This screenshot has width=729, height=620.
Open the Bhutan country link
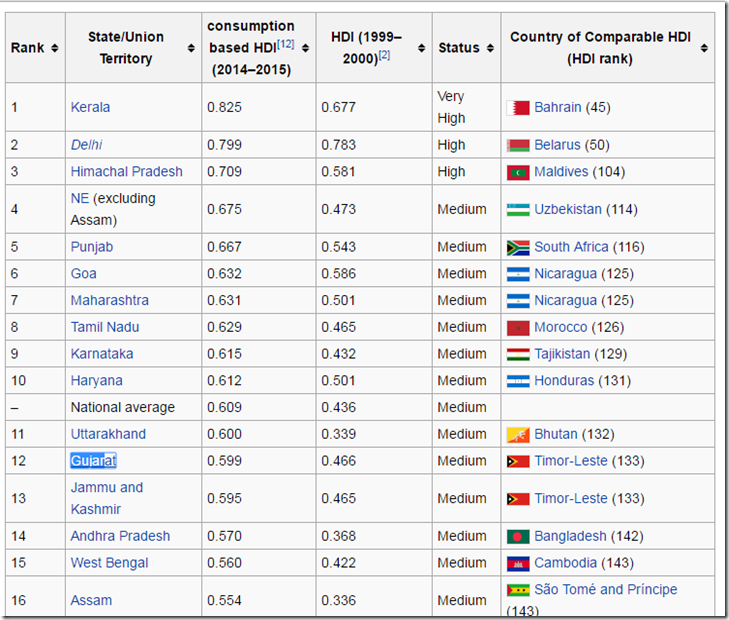pos(556,435)
